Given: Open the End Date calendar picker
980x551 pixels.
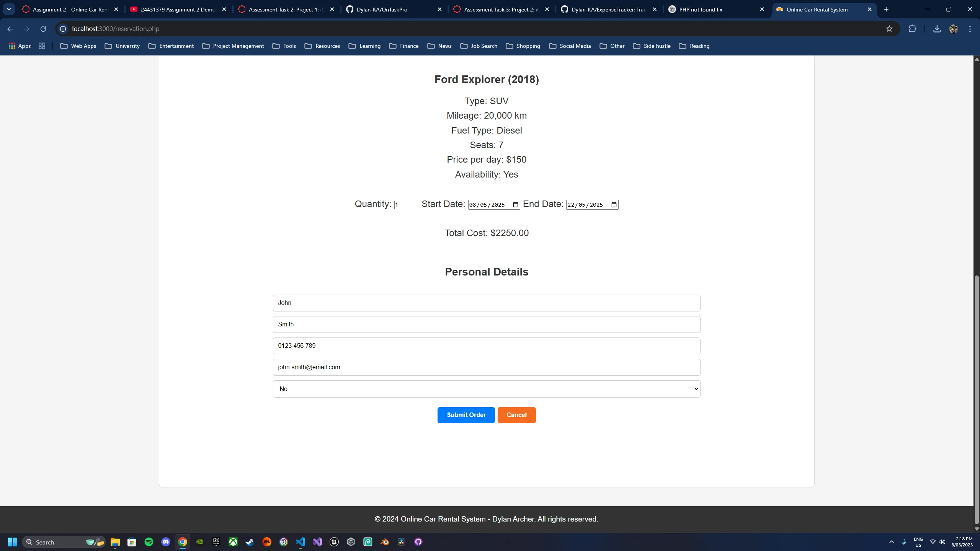Looking at the screenshot, I should pyautogui.click(x=614, y=205).
